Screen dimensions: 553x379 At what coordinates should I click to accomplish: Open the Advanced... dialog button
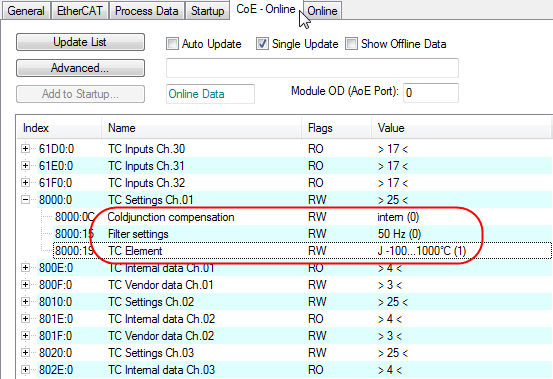[x=80, y=68]
